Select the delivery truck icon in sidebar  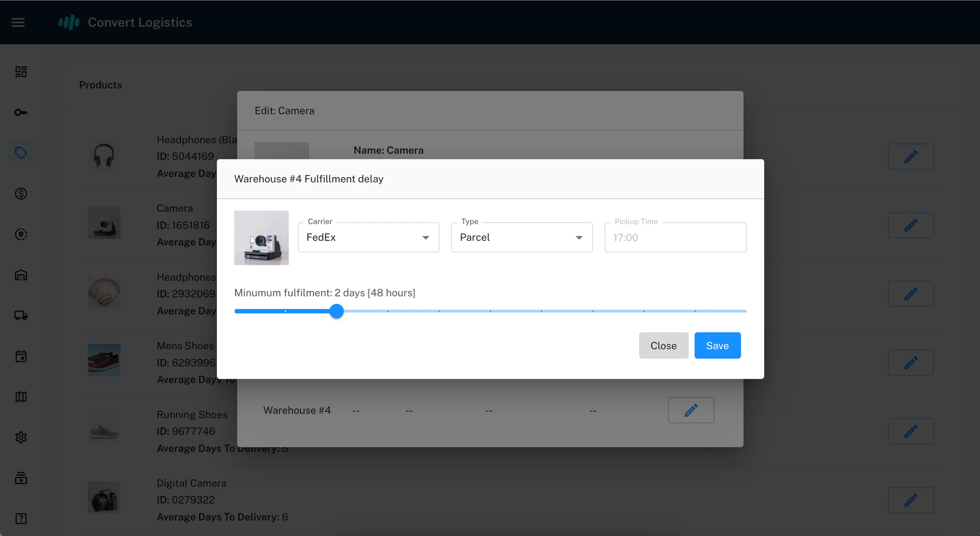point(21,315)
